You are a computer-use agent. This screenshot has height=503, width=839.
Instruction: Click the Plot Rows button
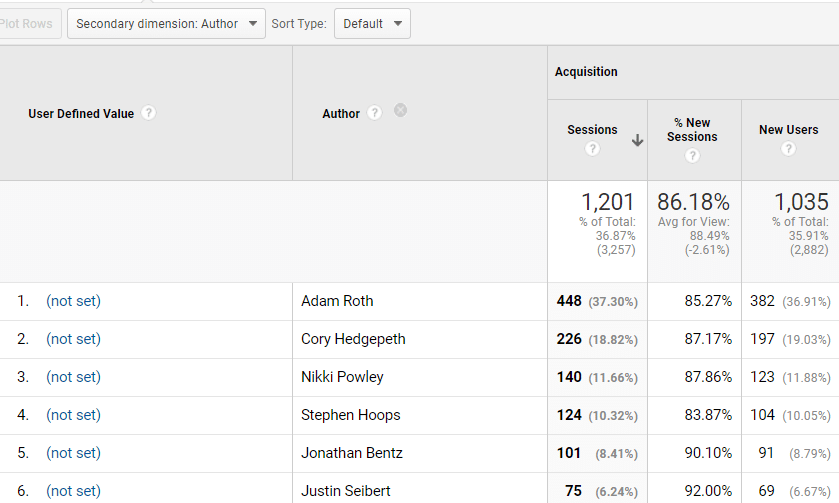29,24
